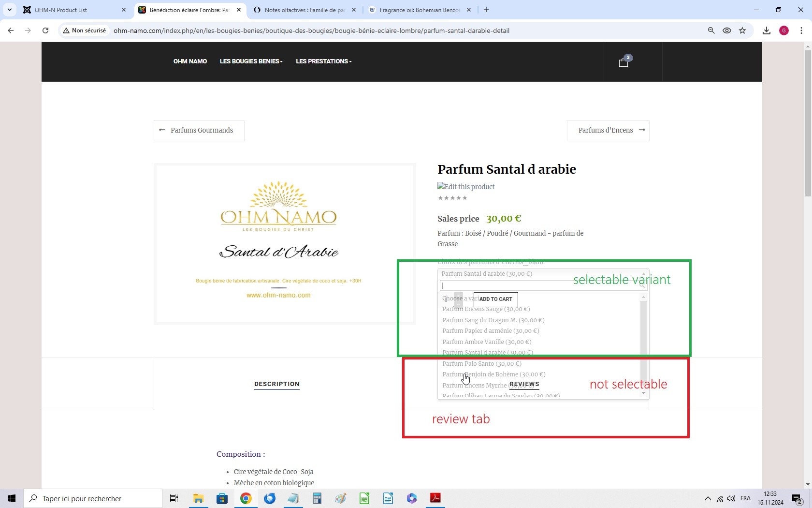Viewport: 812px width, 508px height.
Task: Choose Parfum Palo Santo option
Action: 482,363
